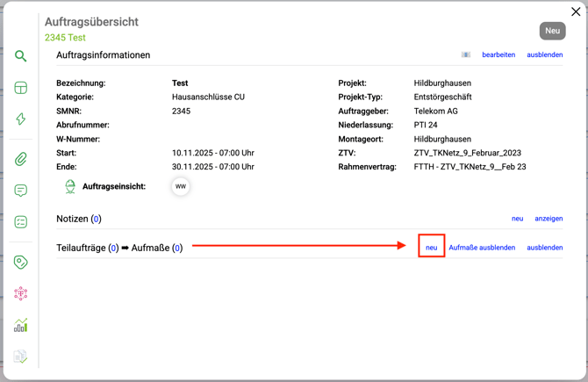Viewport: 588px width, 382px height.
Task: Click the magnifying glass search icon
Action: (20, 56)
